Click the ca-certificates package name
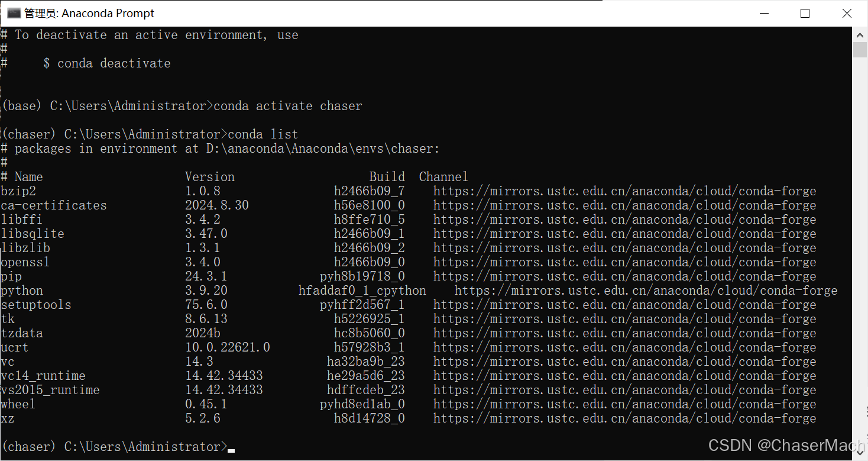868x461 pixels. pyautogui.click(x=54, y=205)
